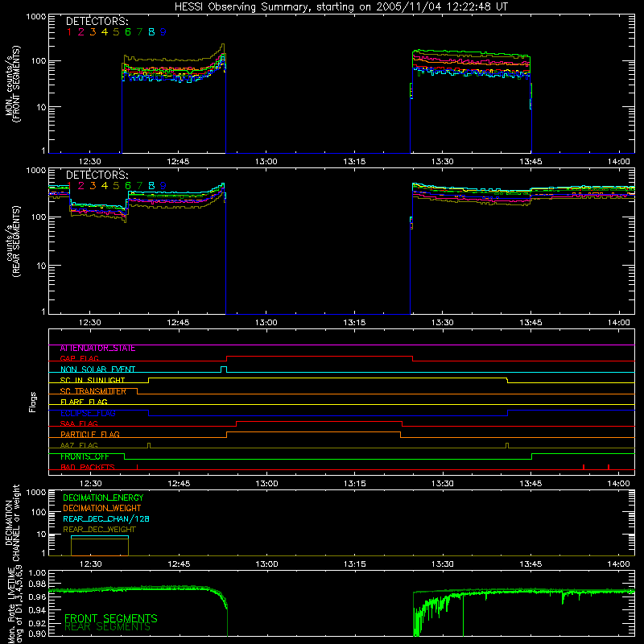Select blue detector 9 in front segments legend

163,32
